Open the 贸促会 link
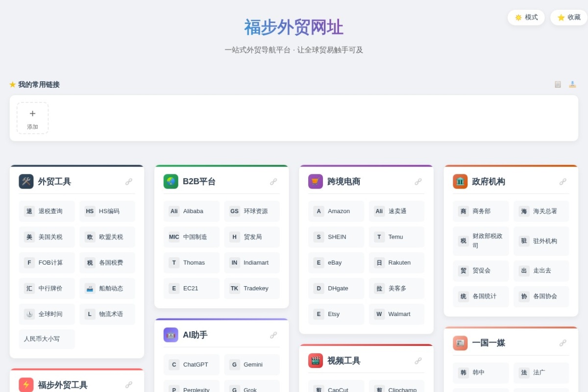Screen dimensions: 588x392 tap(481, 271)
